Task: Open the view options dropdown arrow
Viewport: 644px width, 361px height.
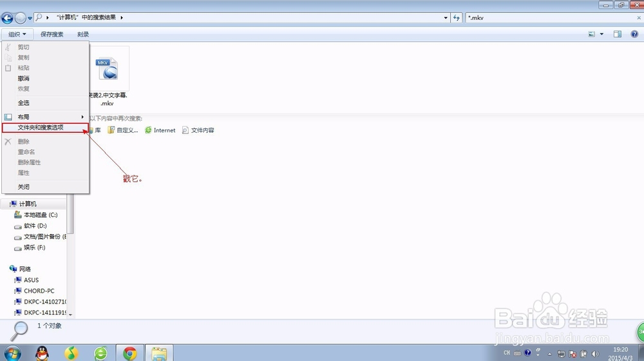Action: pos(601,34)
